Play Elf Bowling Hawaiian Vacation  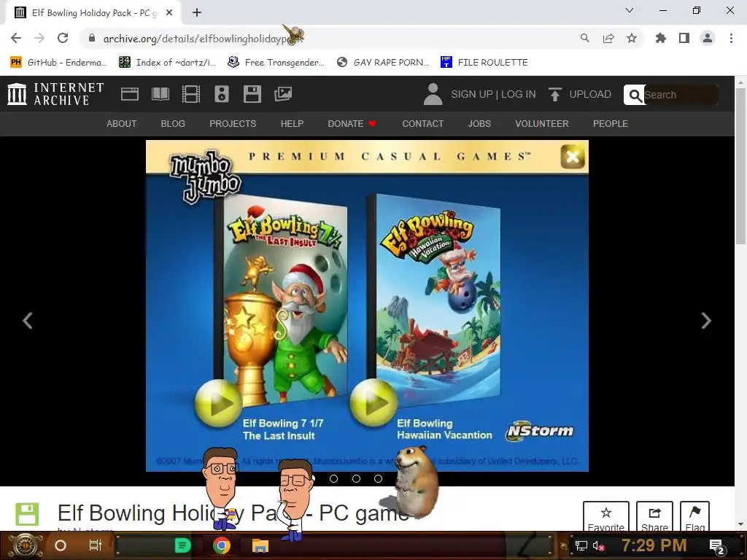(373, 402)
